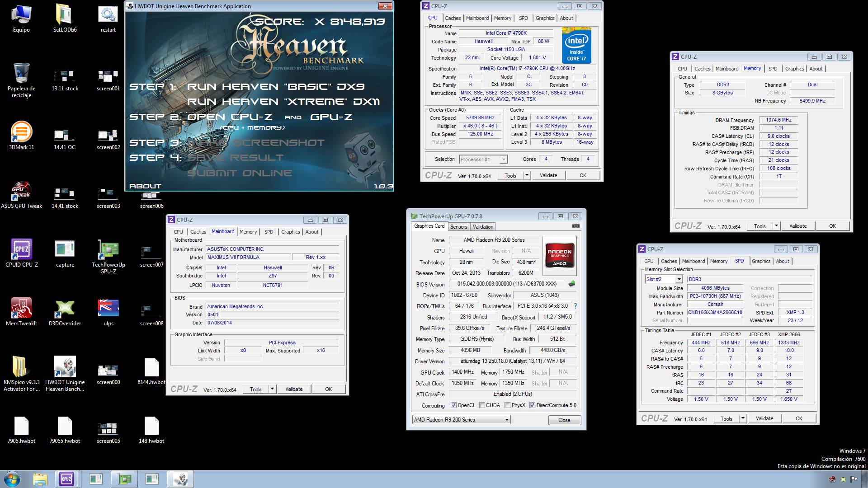
Task: Toggle PhysX checkbox in GPU-Z
Action: [507, 405]
